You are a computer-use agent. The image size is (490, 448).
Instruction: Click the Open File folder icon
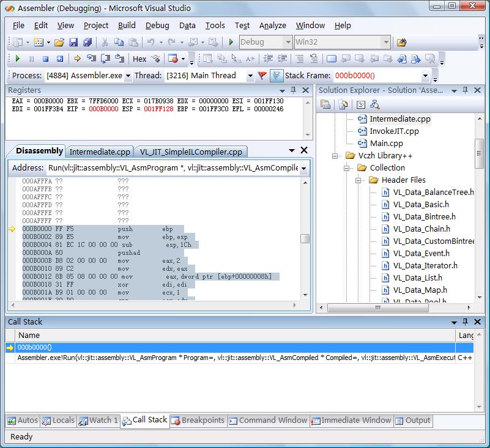click(x=59, y=42)
